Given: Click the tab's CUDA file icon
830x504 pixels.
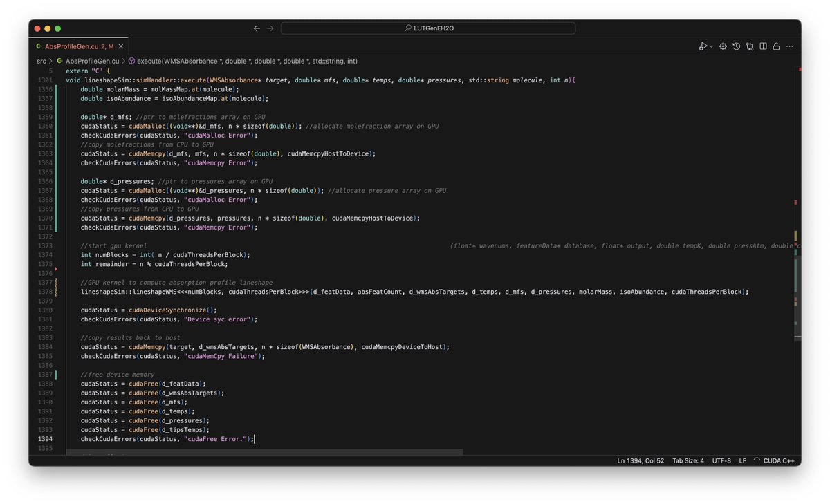Looking at the screenshot, I should pos(39,46).
